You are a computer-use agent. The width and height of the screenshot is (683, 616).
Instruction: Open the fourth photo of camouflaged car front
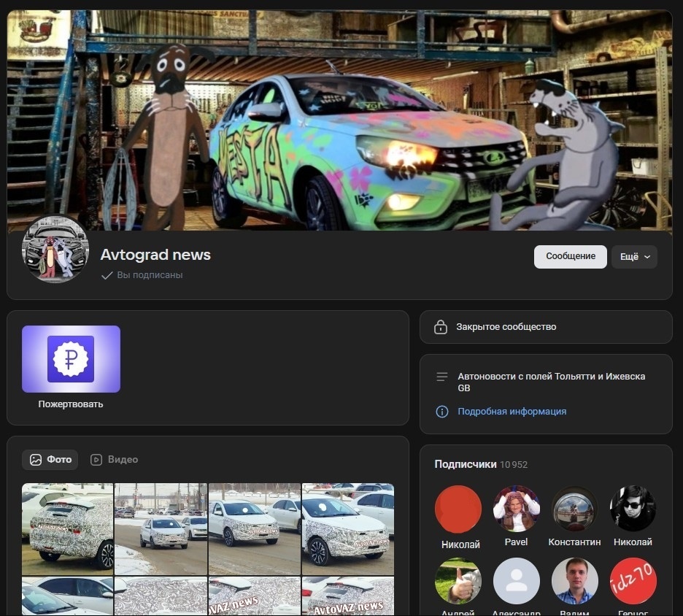[348, 529]
